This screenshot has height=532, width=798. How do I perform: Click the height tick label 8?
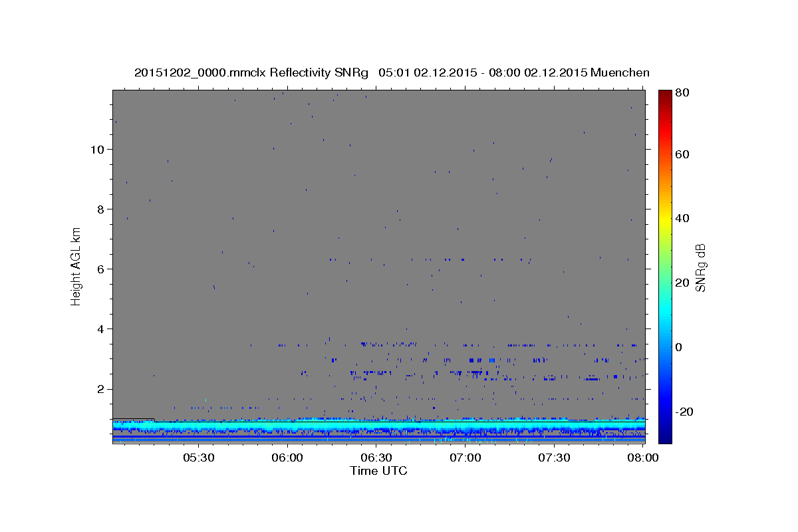click(x=100, y=209)
